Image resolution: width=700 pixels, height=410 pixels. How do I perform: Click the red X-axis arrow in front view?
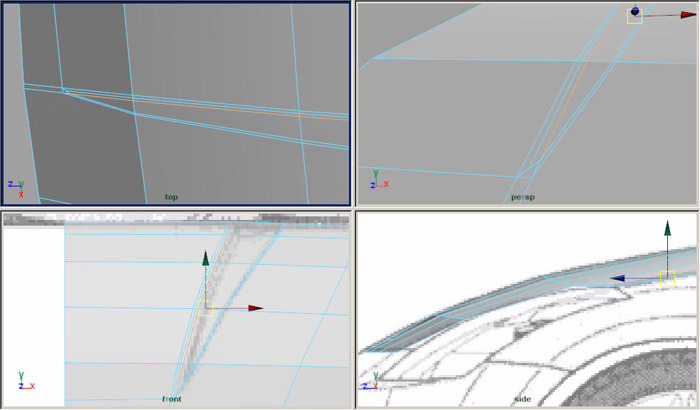(x=256, y=309)
